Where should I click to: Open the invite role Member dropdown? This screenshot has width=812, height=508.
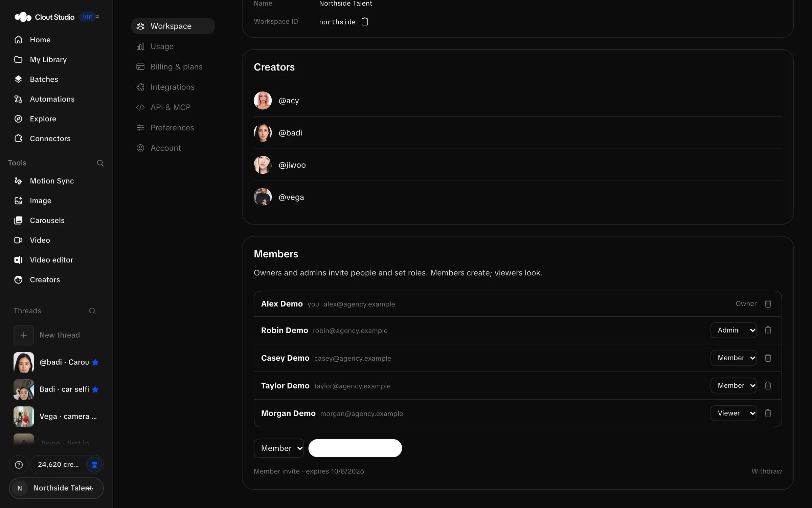pos(279,448)
